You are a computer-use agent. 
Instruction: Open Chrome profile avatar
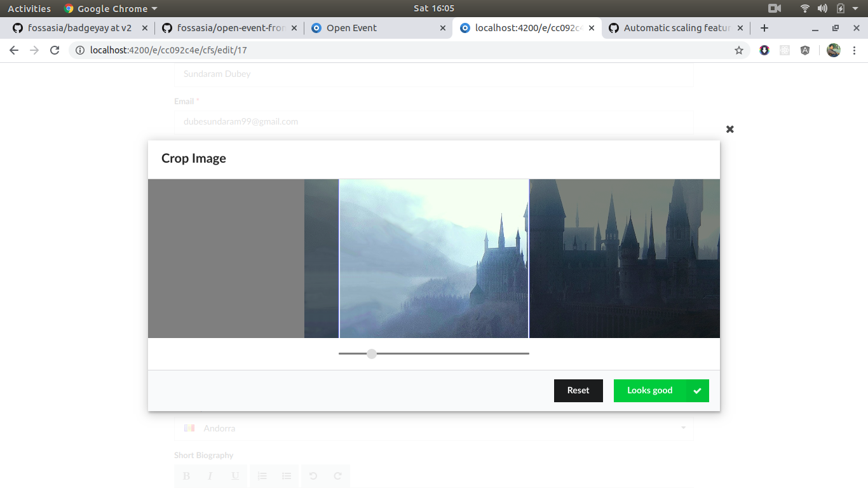[834, 50]
